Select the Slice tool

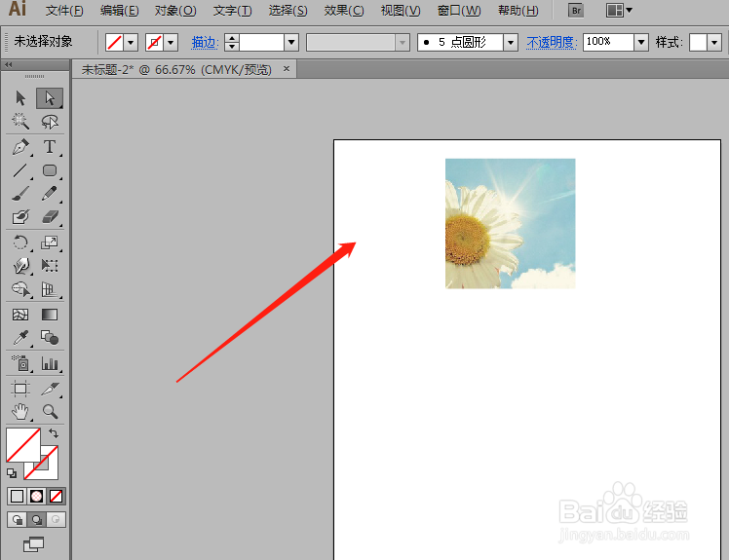(x=50, y=389)
